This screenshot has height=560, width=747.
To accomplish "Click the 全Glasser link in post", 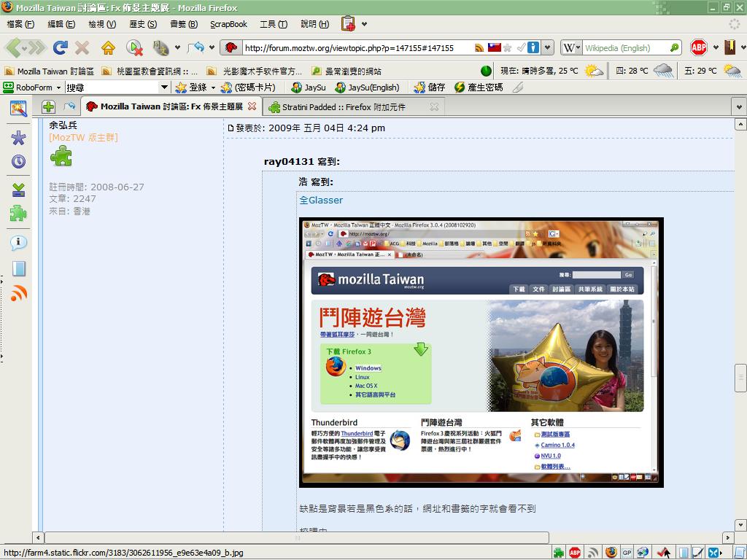I will click(x=320, y=200).
